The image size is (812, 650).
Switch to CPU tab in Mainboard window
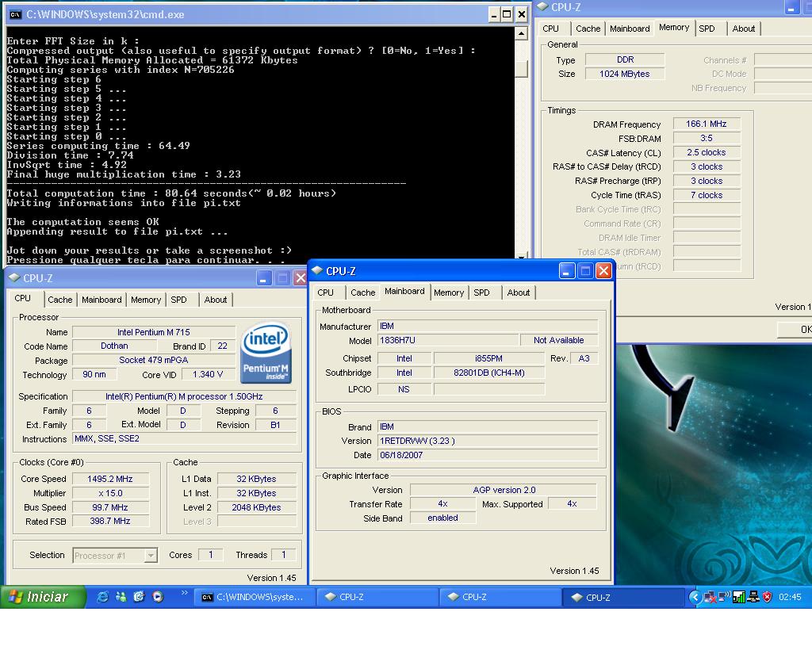click(325, 292)
